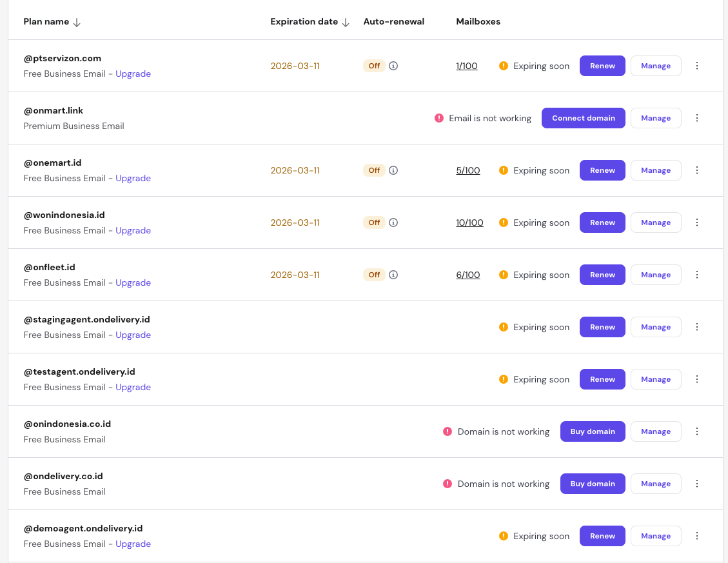Screen dimensions: 728x563
Task: Click Off auto-renewal badge for @ptservizon.com
Action: pyautogui.click(x=374, y=66)
